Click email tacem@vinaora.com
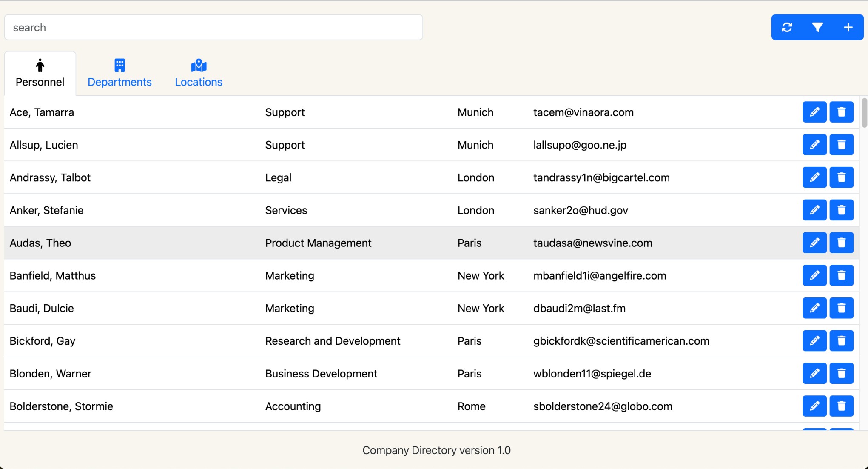This screenshot has width=868, height=469. point(583,112)
